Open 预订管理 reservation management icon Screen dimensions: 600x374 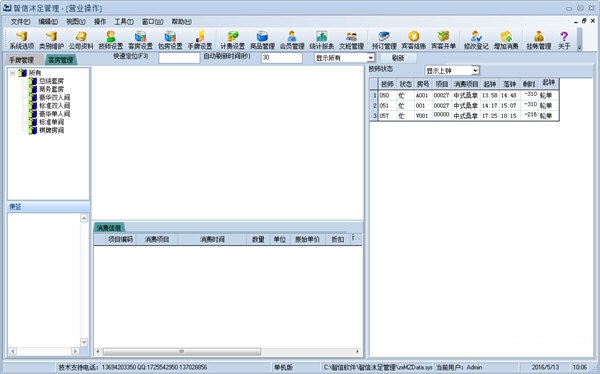pos(384,40)
